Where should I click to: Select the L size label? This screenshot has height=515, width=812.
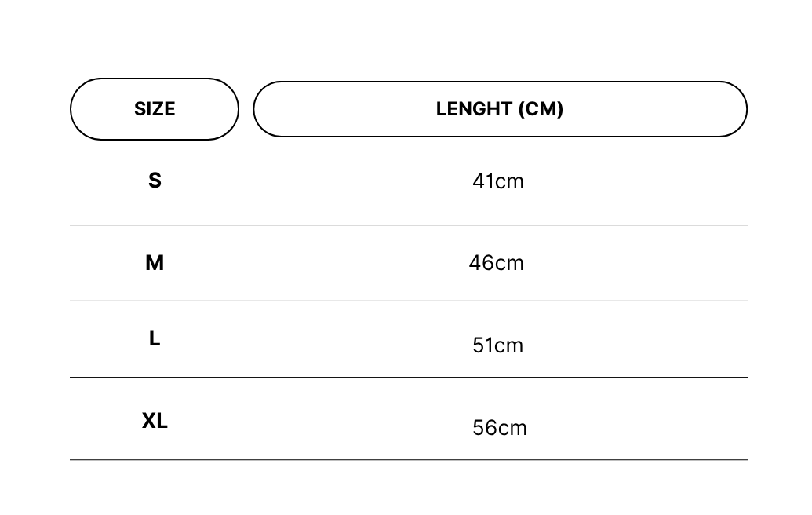pos(155,338)
